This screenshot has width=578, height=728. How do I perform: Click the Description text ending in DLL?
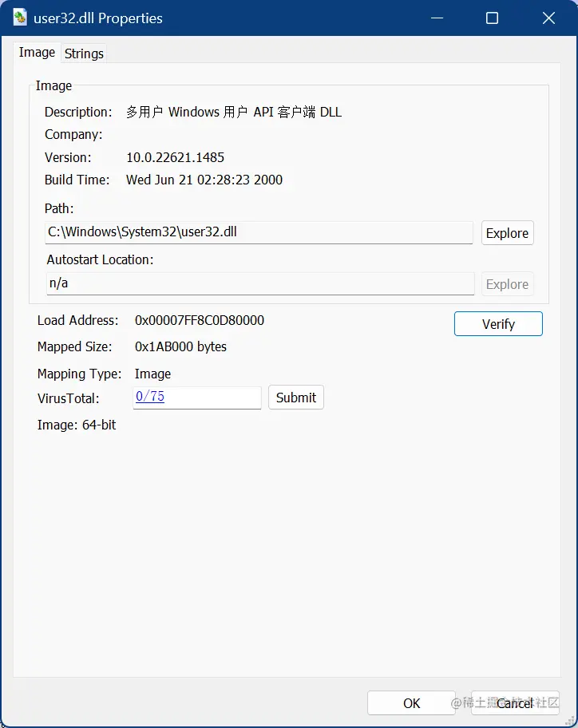pos(234,112)
